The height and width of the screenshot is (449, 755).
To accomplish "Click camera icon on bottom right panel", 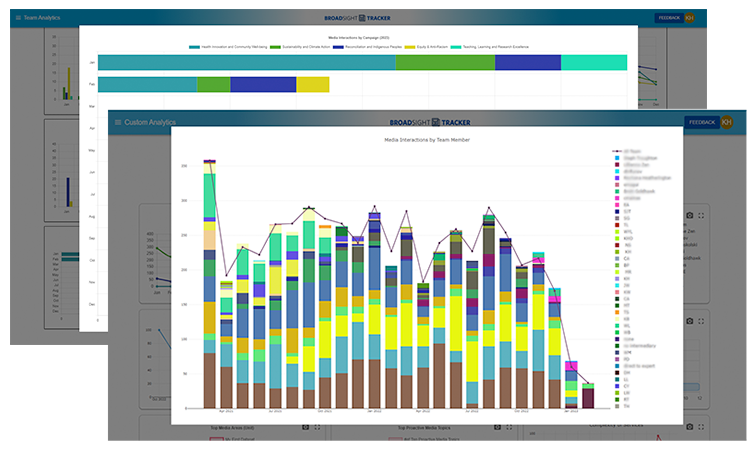I will pos(690,427).
